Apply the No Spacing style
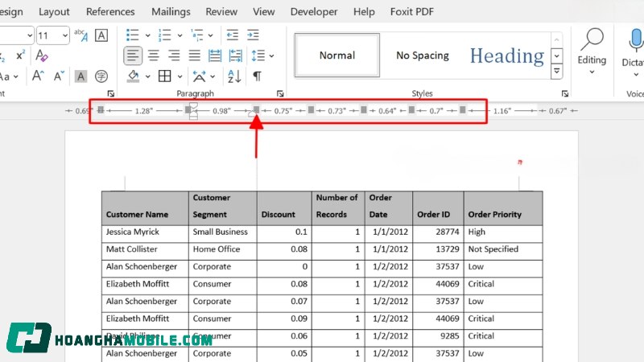Viewport: 644px width, 362px height. pos(423,56)
